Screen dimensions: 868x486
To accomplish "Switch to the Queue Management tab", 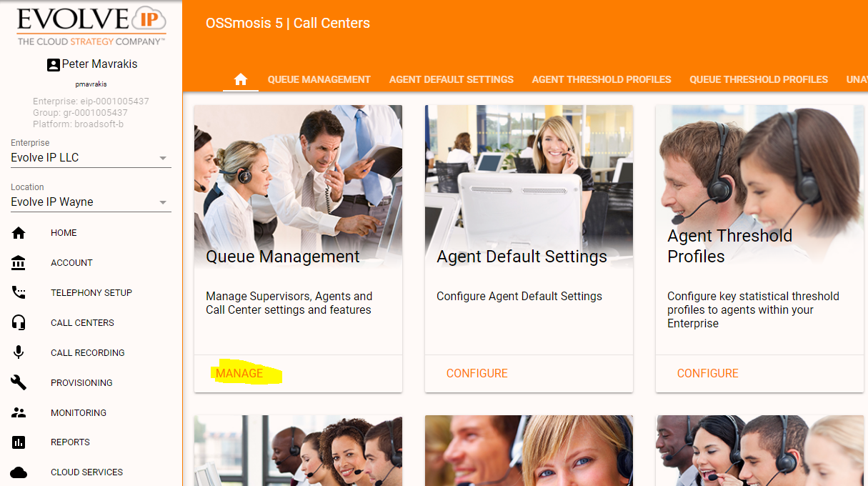I will [x=319, y=79].
